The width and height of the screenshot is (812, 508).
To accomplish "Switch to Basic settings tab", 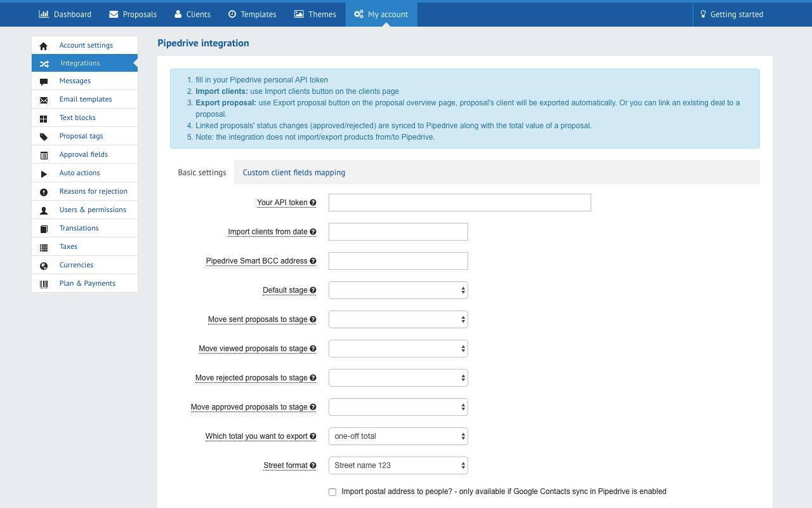I will tap(202, 172).
